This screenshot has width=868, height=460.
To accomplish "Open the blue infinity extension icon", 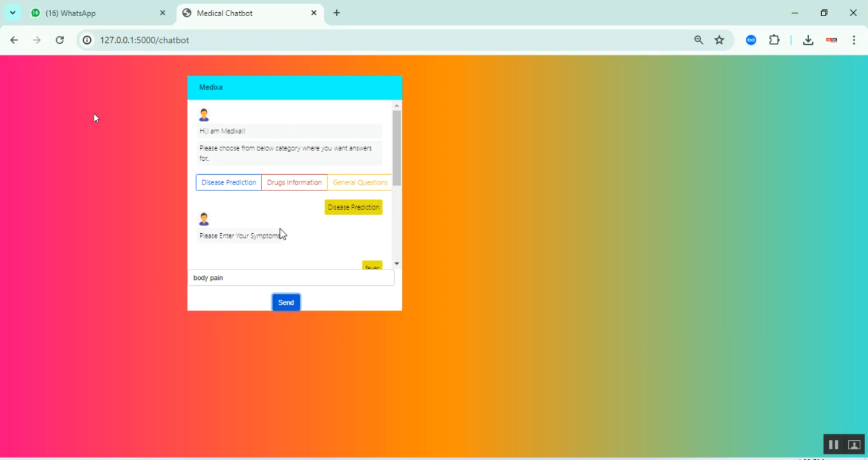I will pyautogui.click(x=751, y=40).
